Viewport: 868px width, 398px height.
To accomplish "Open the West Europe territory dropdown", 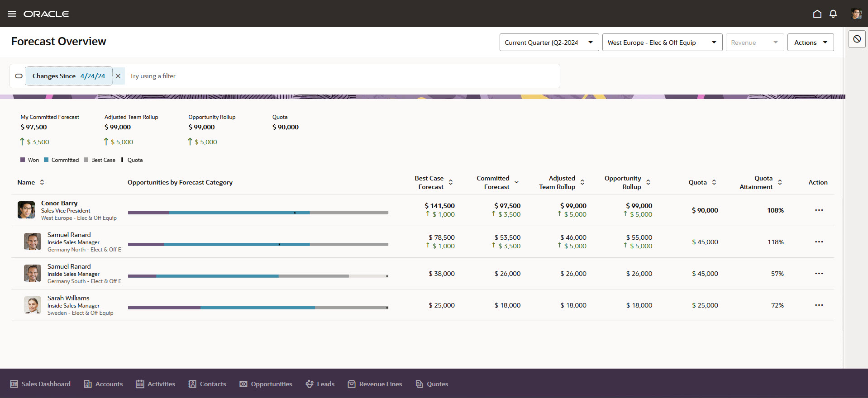I will (x=662, y=43).
